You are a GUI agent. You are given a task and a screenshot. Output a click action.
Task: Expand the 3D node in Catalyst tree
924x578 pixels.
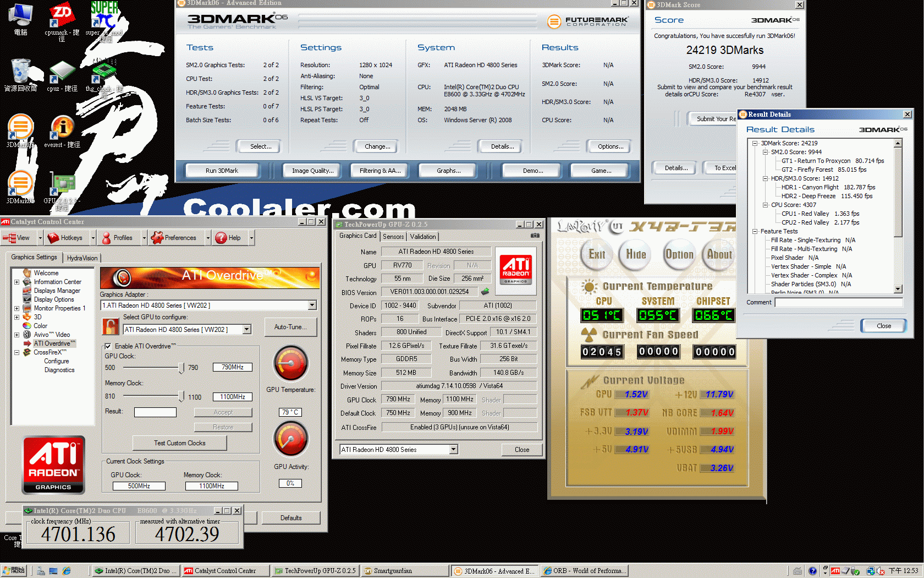coord(16,317)
